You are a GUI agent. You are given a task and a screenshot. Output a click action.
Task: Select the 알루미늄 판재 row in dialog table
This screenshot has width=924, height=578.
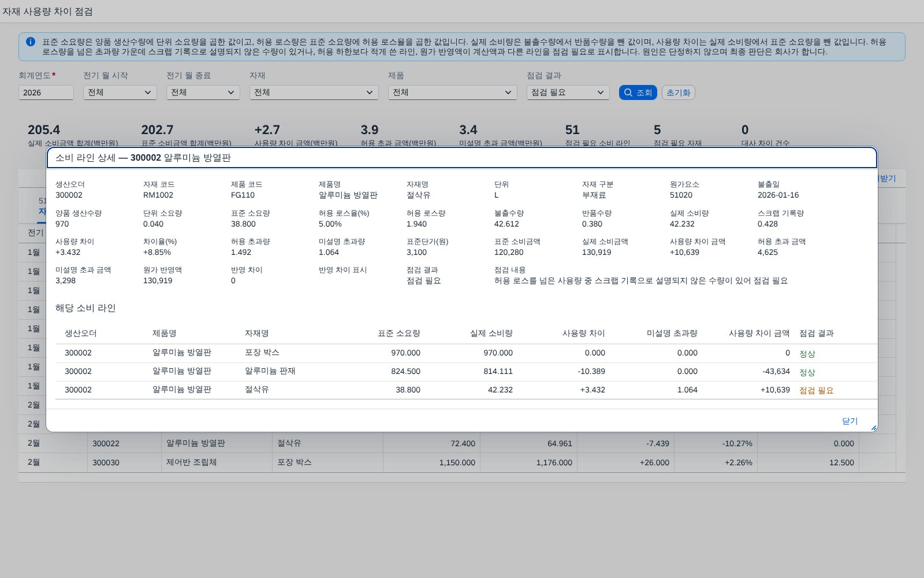[x=467, y=372]
